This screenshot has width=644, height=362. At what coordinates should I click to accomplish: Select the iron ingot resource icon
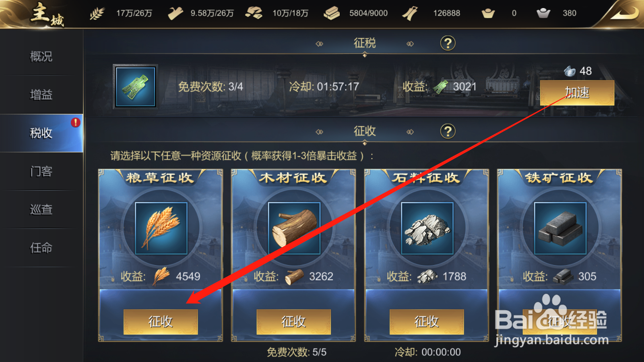(560, 228)
